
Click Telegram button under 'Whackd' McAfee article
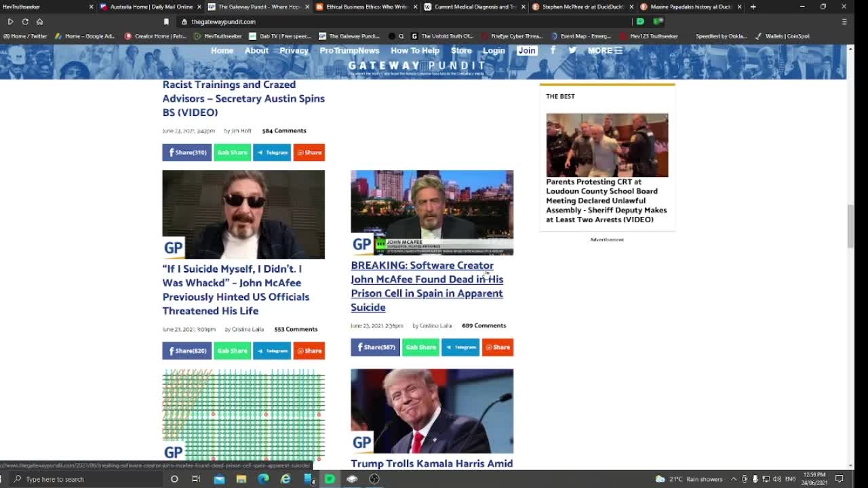pos(272,350)
